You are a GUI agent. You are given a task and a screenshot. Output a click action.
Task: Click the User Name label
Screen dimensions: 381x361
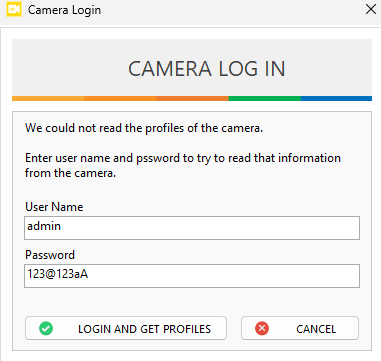pyautogui.click(x=54, y=207)
